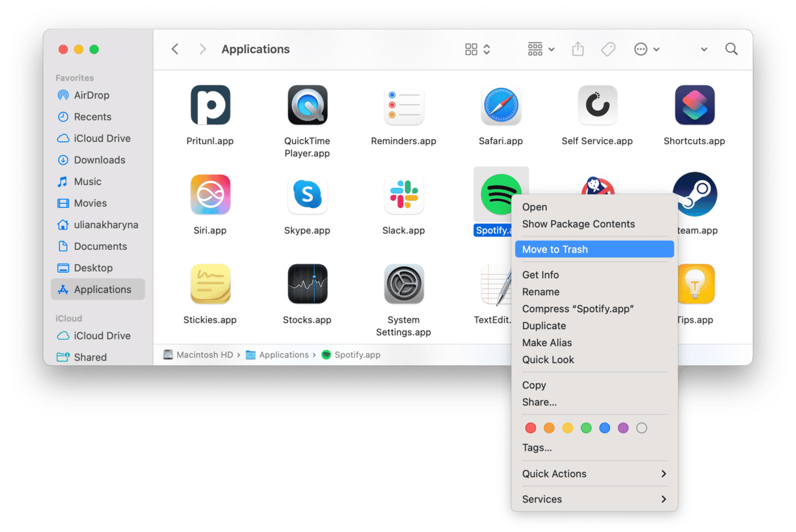Go back with the toolbar back arrow
Image resolution: width=796 pixels, height=532 pixels.
click(175, 49)
